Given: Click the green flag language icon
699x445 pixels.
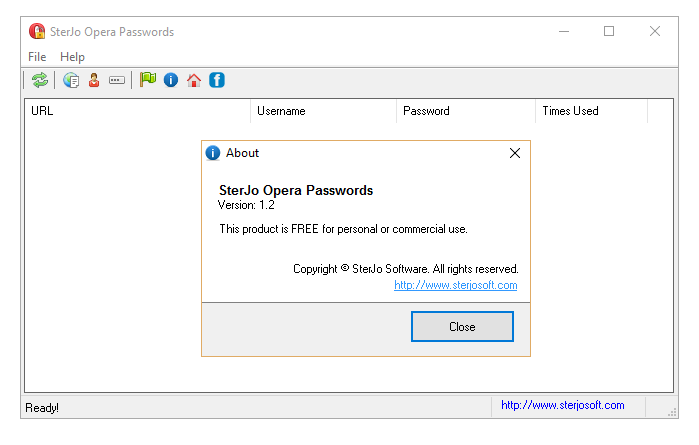Looking at the screenshot, I should 148,80.
